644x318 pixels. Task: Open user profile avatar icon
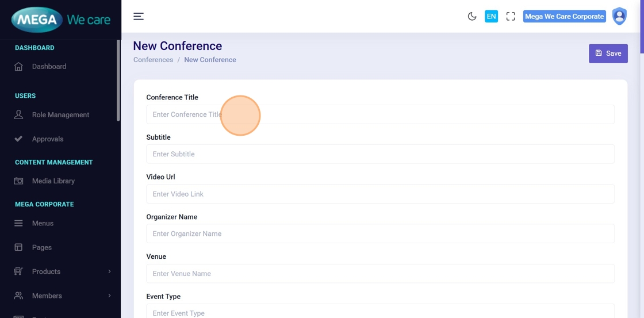pos(619,17)
